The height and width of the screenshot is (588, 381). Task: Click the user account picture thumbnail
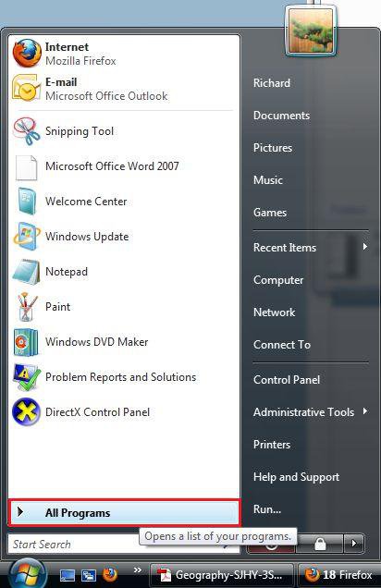pyautogui.click(x=312, y=30)
